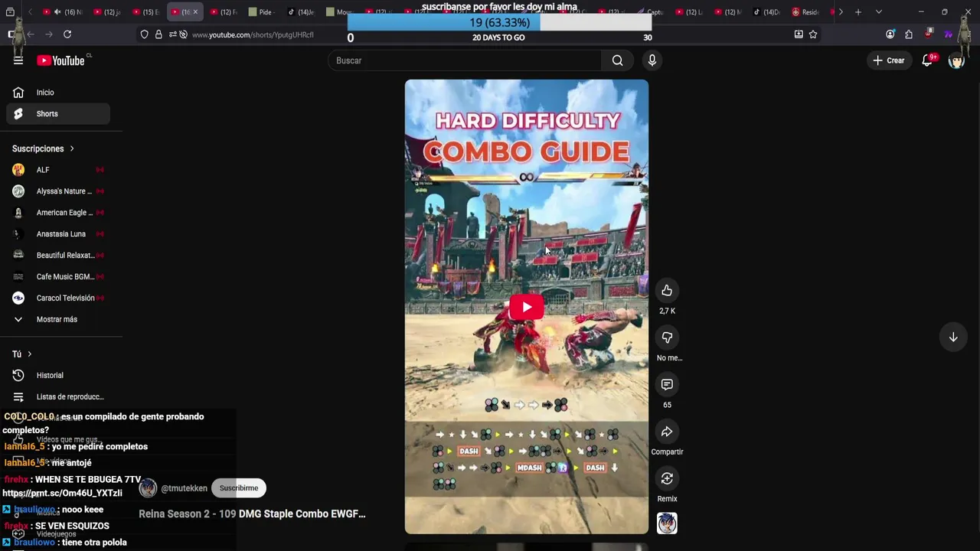Open the tracking protection shield icon
Screen dimensions: 980x551
pyautogui.click(x=144, y=34)
